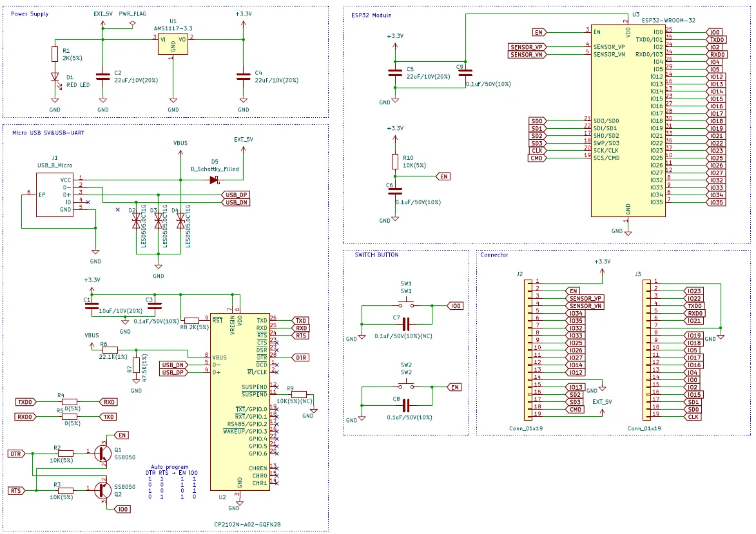The image size is (756, 534).
Task: Click resistor R3 10K symbol
Action: click(66, 491)
